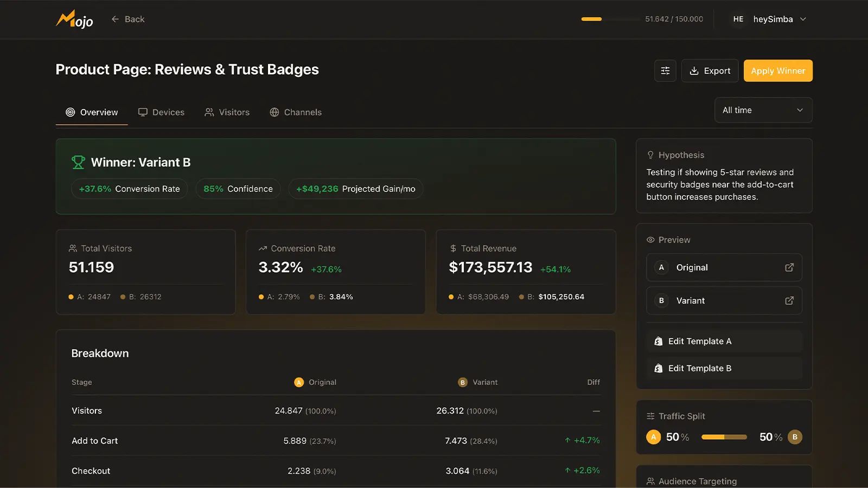Adjust the Traffic Split slider
This screenshot has width=868, height=488.
click(724, 437)
